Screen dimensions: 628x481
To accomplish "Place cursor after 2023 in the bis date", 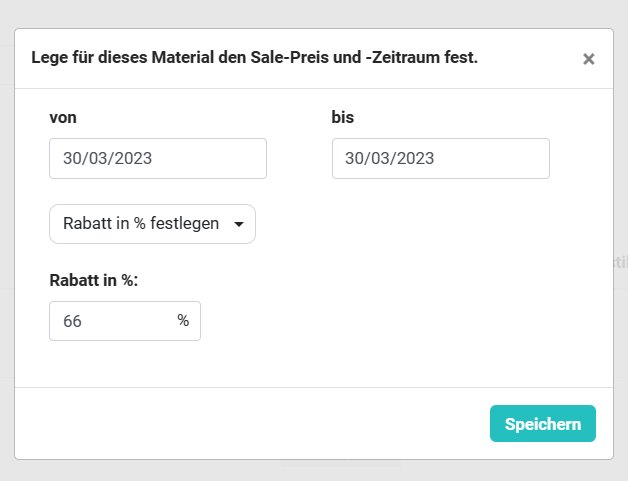I will pyautogui.click(x=436, y=158).
